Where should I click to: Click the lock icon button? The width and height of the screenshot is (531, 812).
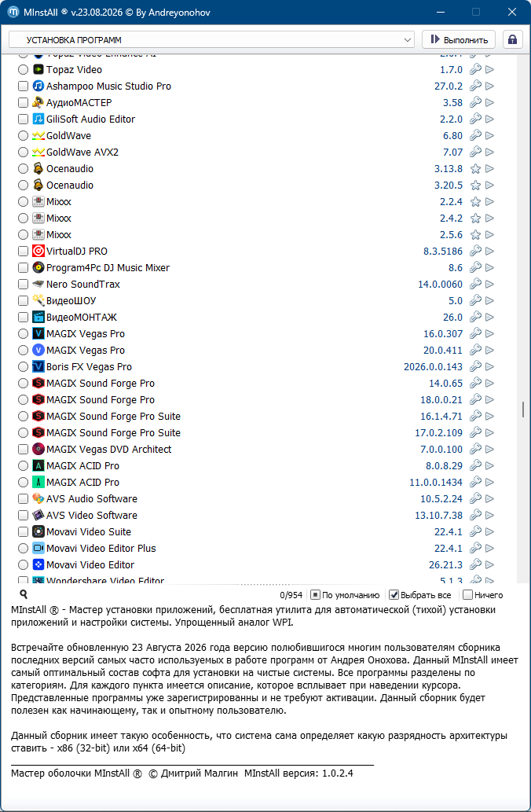[x=512, y=40]
